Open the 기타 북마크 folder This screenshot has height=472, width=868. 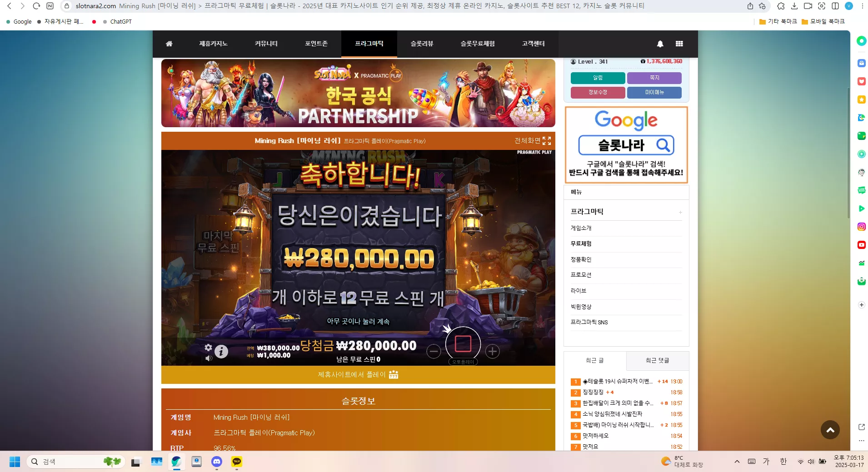pyautogui.click(x=778, y=21)
